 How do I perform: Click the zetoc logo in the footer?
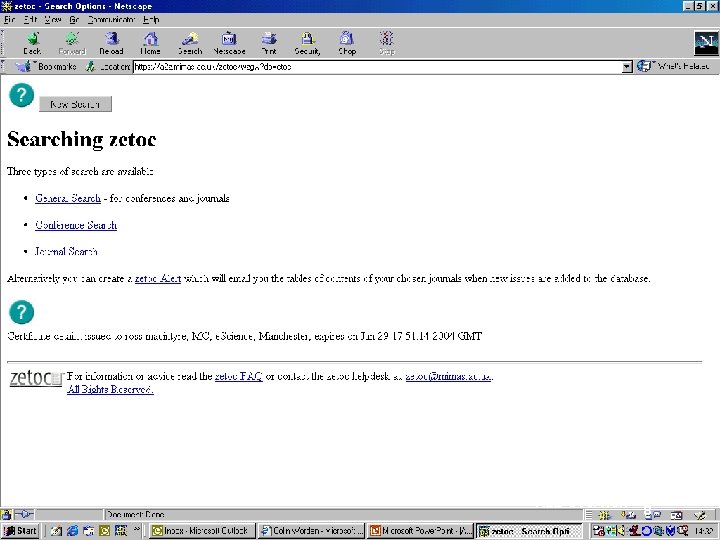(36, 378)
